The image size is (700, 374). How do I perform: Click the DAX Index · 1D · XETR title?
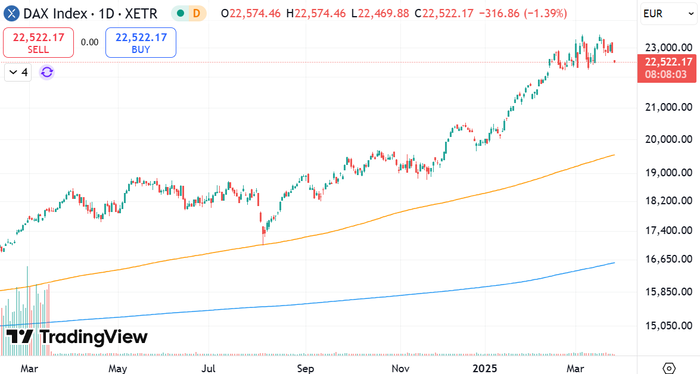pyautogui.click(x=90, y=13)
